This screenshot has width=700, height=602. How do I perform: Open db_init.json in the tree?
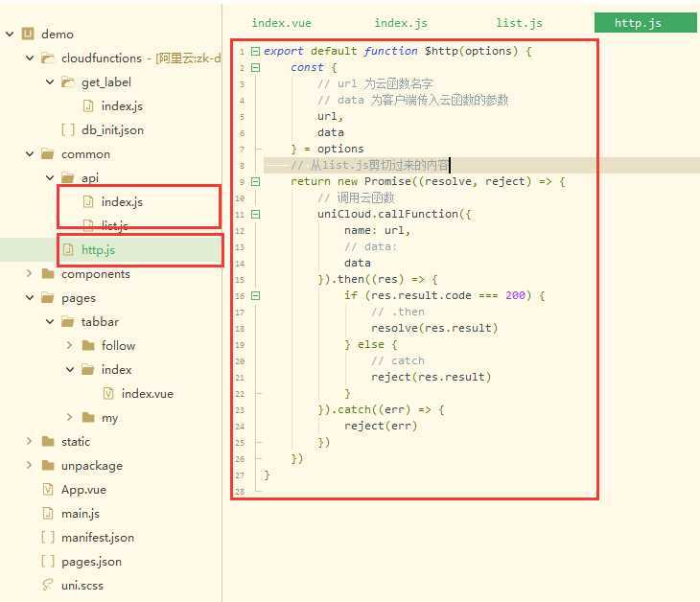point(112,129)
